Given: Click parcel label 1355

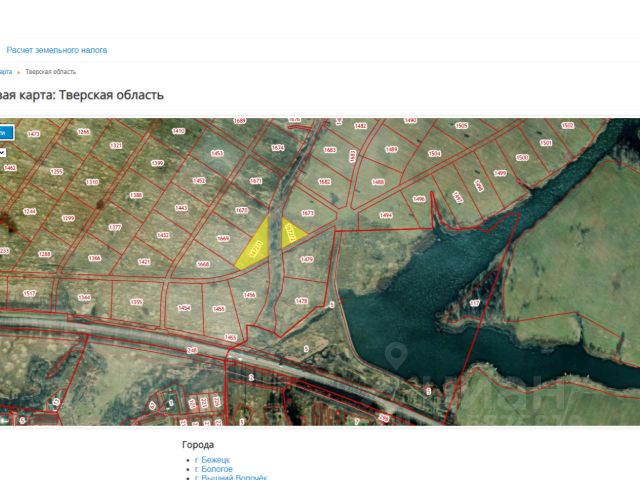Looking at the screenshot, I should click(x=136, y=302).
